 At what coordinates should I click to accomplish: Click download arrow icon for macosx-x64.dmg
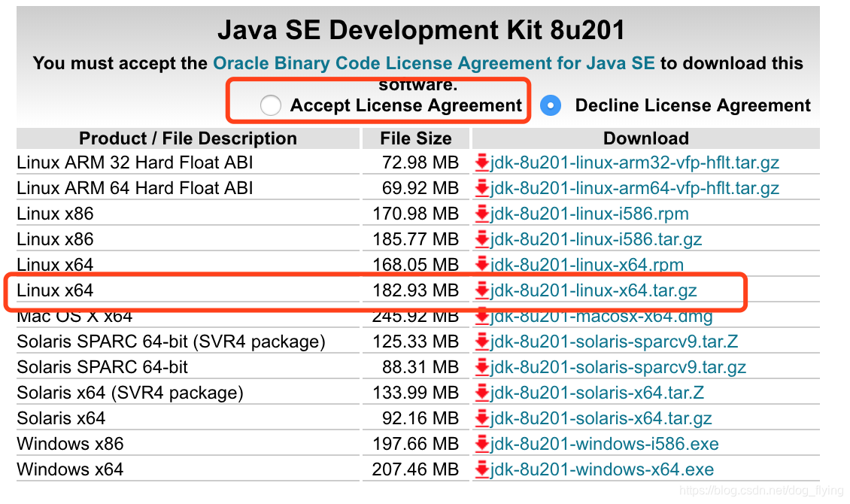[481, 317]
